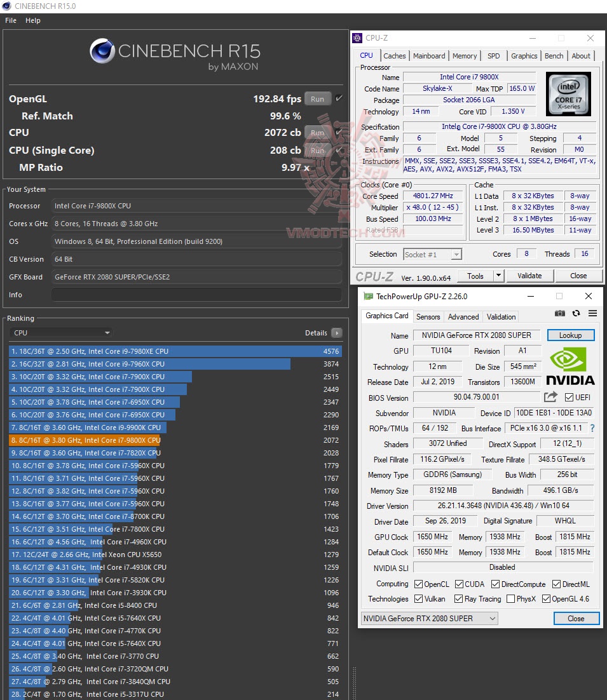Open the ranking CPU dropdown

pos(61,333)
